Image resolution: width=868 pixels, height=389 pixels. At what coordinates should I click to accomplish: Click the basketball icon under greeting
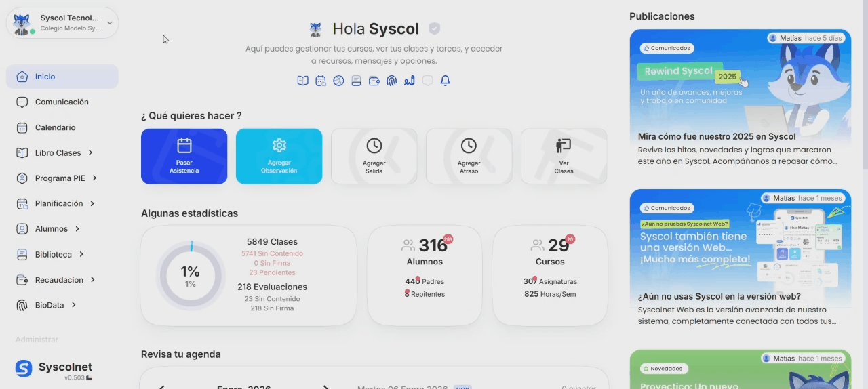[338, 81]
